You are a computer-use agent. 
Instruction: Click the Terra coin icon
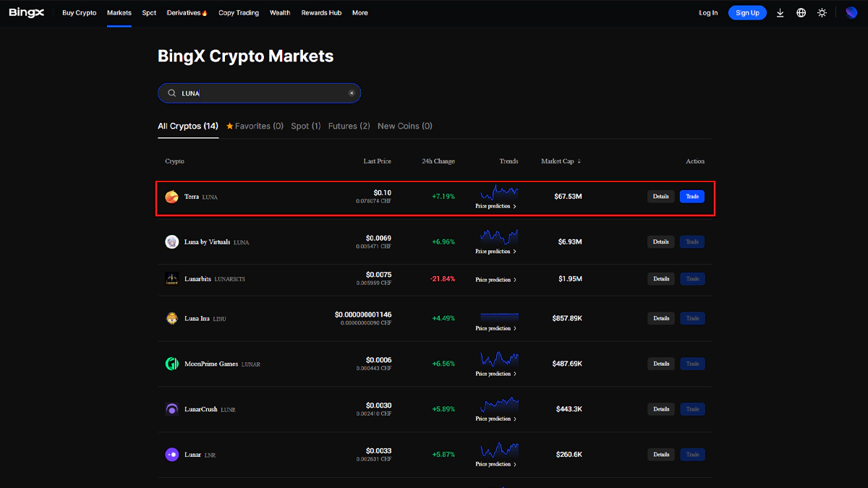(171, 197)
